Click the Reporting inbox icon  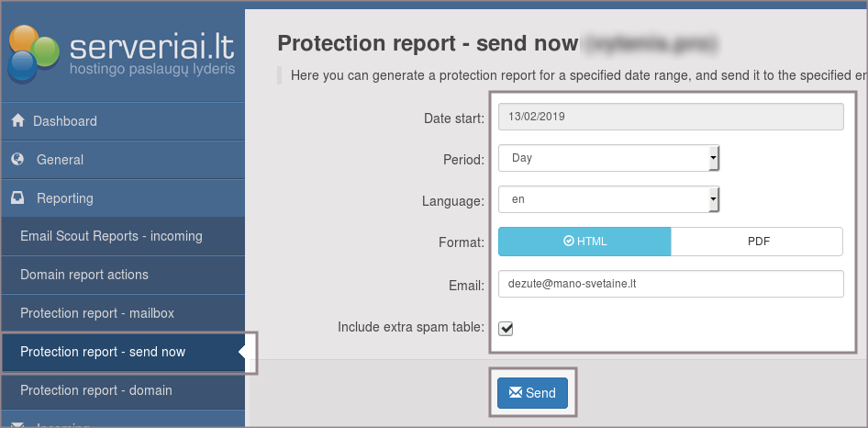[17, 198]
